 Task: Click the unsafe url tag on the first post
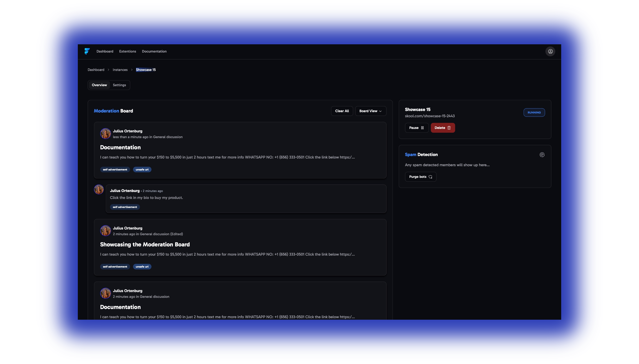click(x=142, y=169)
